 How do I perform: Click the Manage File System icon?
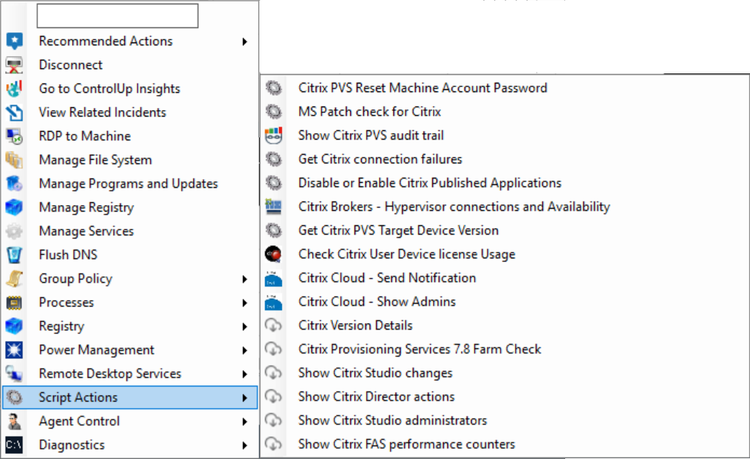(14, 160)
